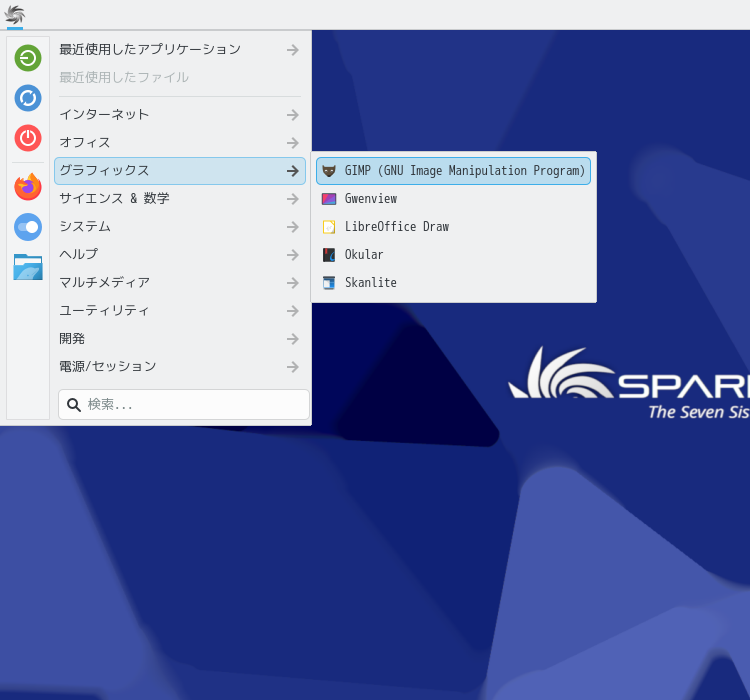Click the Skanlite scanner icon

329,283
